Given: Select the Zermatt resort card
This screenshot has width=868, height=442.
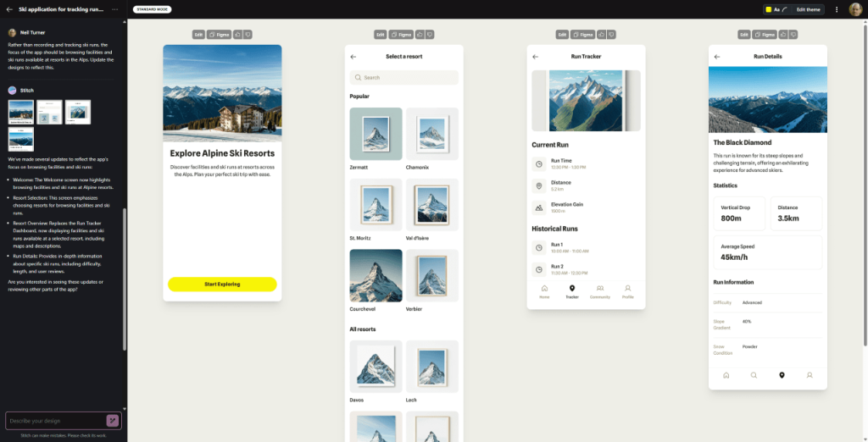Looking at the screenshot, I should [376, 139].
